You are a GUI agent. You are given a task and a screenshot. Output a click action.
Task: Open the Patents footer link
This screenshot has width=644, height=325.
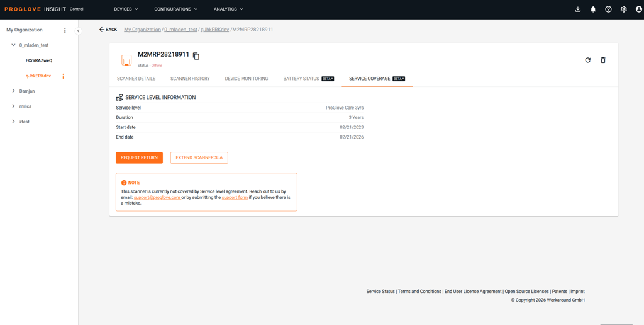click(559, 291)
